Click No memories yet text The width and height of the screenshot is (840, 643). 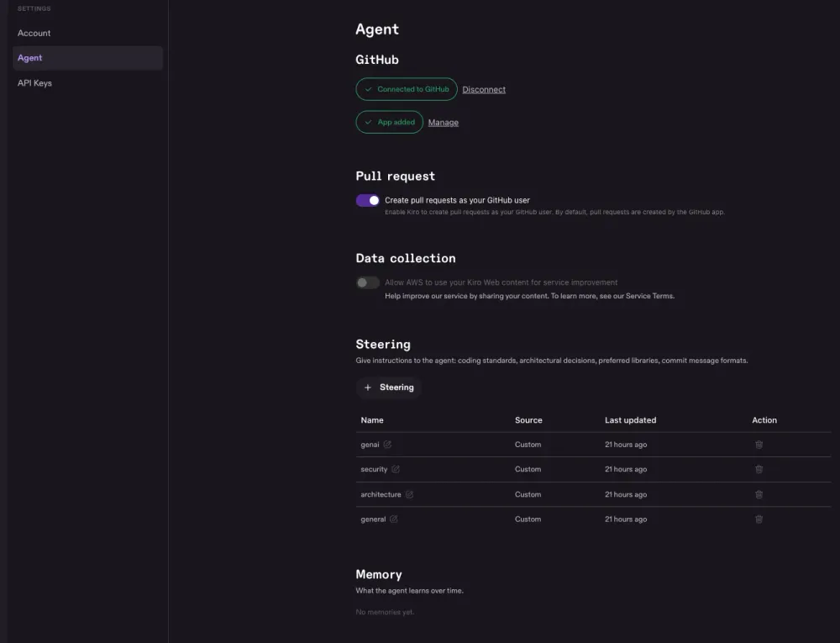point(386,612)
